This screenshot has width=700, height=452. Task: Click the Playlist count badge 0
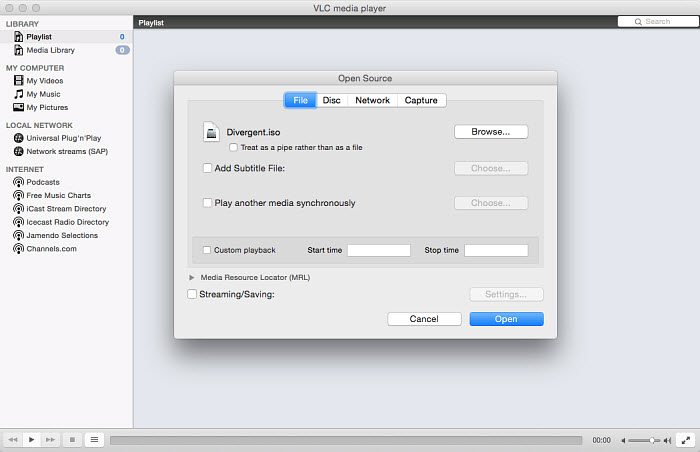coord(122,37)
